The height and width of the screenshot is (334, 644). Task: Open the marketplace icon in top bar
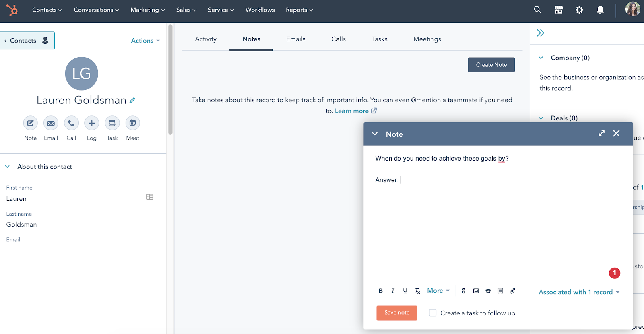click(x=559, y=10)
